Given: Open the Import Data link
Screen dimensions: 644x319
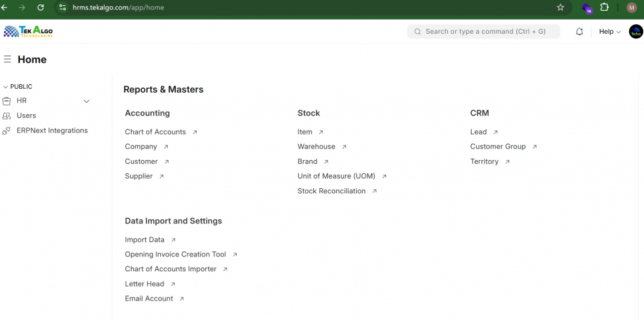Looking at the screenshot, I should point(145,240).
